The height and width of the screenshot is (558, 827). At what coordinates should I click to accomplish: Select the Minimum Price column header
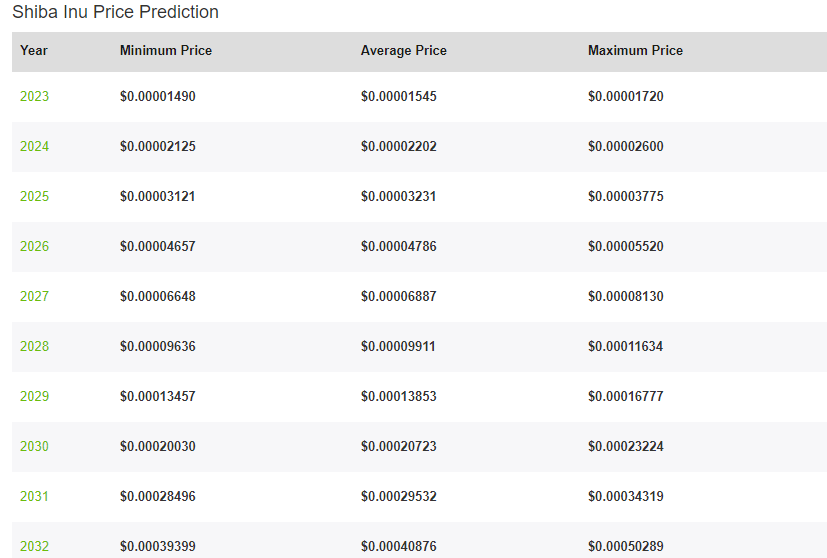166,51
